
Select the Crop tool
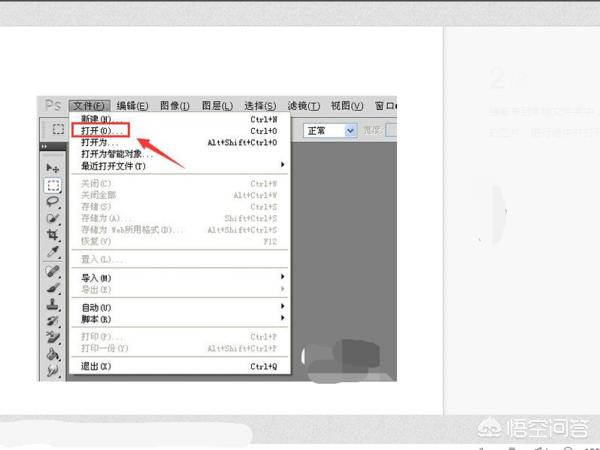53,234
